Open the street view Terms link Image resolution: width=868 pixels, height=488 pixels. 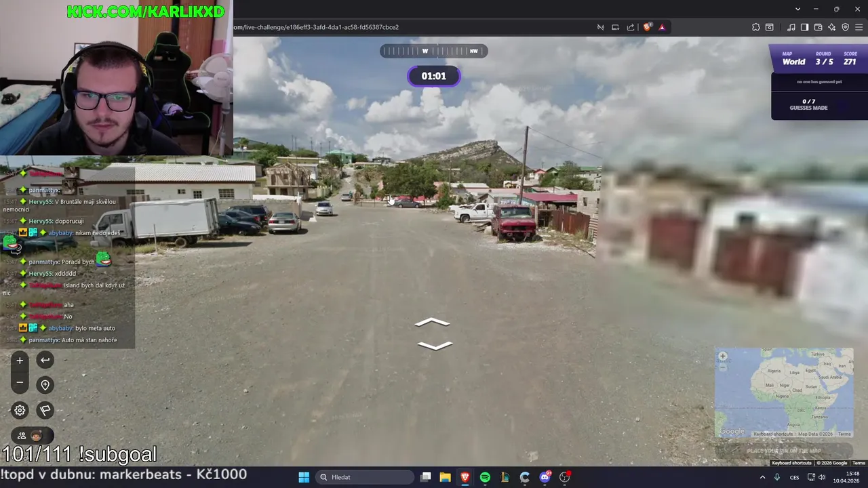[859, 463]
